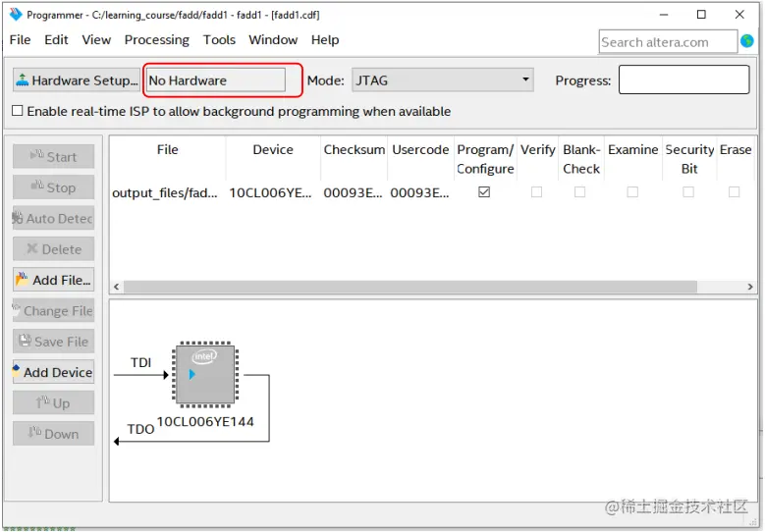This screenshot has height=532, width=765.
Task: Select the usercode 00093E... cell
Action: click(x=419, y=193)
